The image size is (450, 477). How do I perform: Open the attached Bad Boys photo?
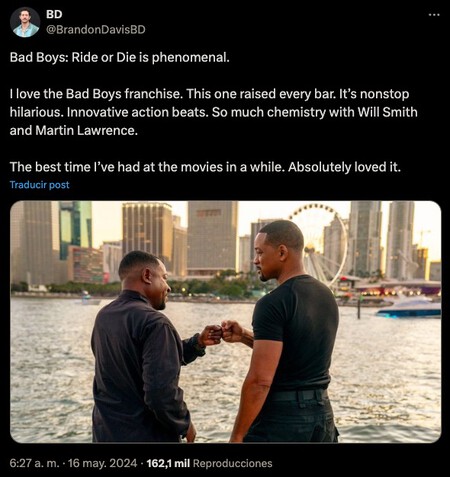[x=225, y=322]
